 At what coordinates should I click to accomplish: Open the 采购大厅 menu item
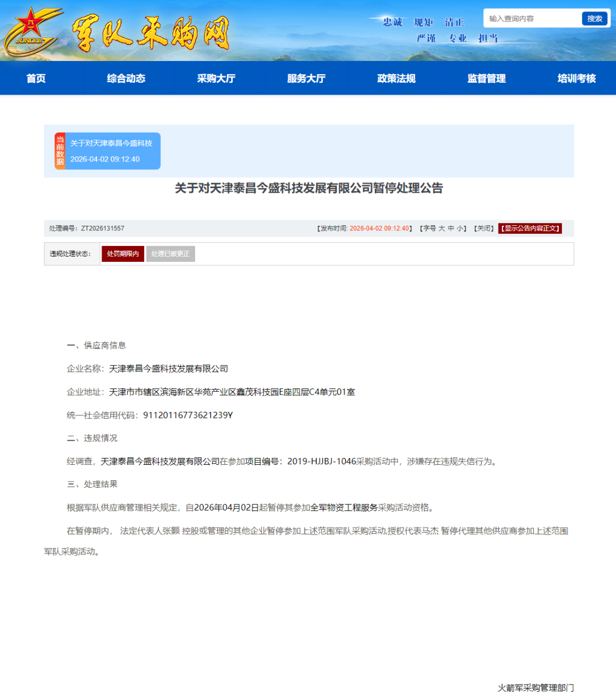216,78
